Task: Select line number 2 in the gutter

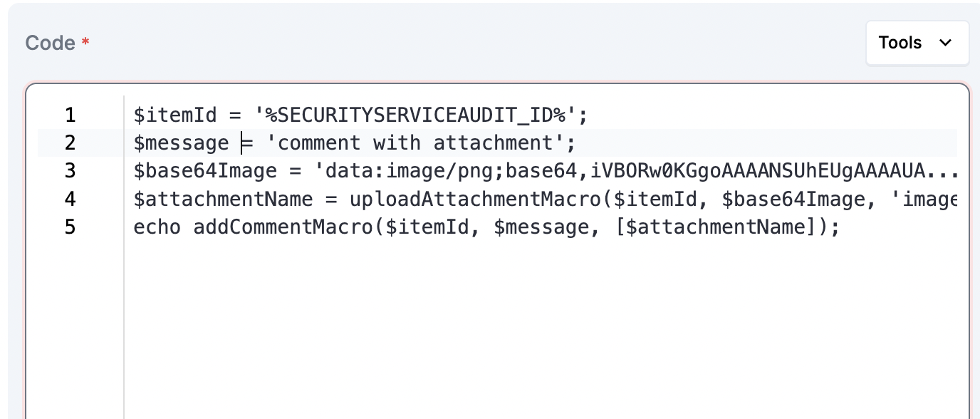Action: (x=70, y=143)
